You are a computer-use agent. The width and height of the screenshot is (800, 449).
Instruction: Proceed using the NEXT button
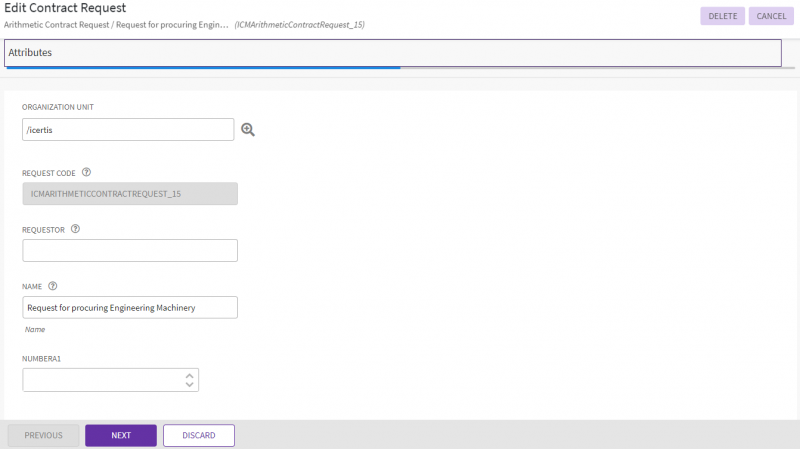click(121, 435)
